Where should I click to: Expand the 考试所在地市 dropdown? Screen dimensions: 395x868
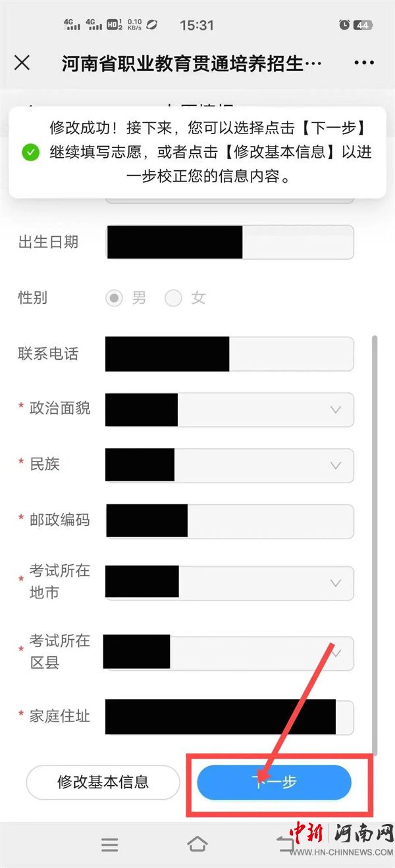[335, 583]
